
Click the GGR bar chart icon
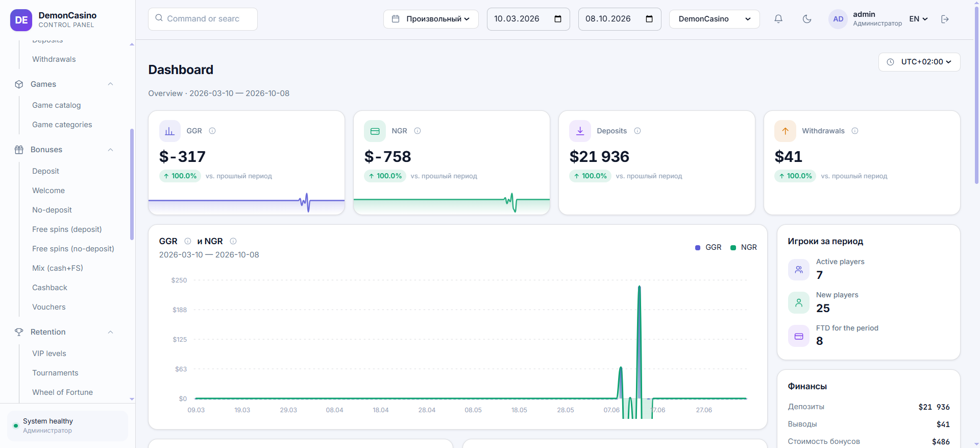tap(170, 131)
